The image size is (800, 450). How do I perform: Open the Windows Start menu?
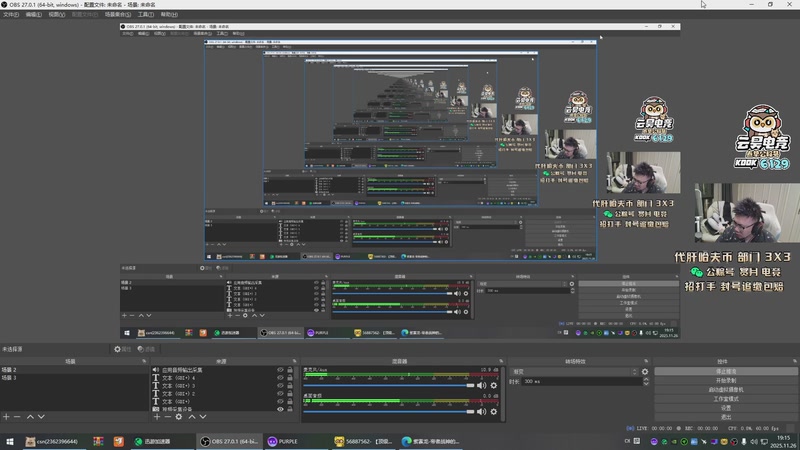click(10, 441)
